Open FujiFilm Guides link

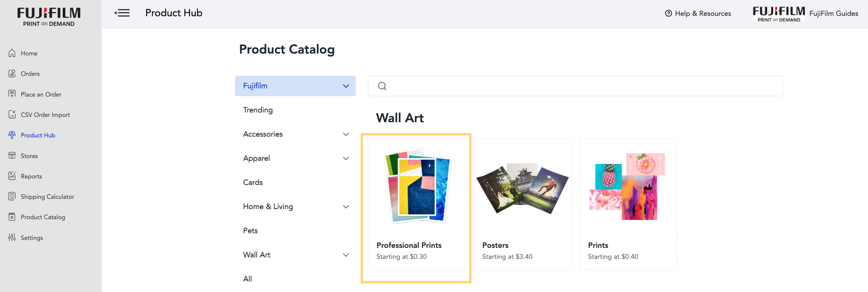tap(834, 14)
